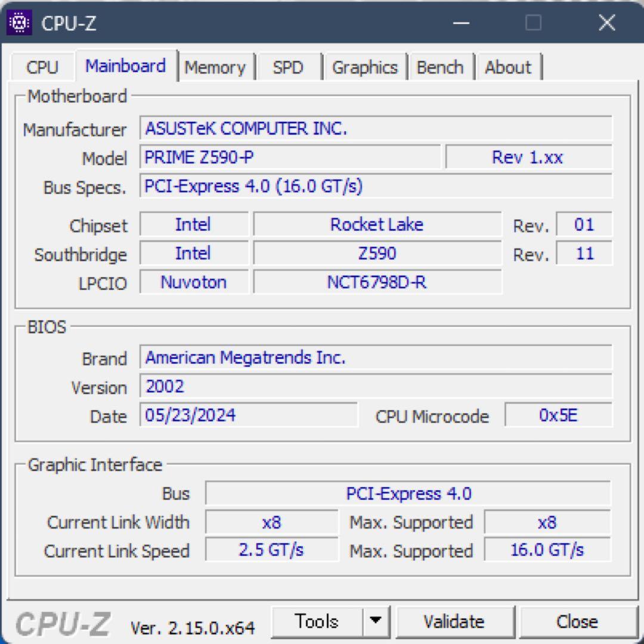Click the Rev 1.xx field
Image resolution: width=644 pixels, height=644 pixels.
pyautogui.click(x=528, y=157)
